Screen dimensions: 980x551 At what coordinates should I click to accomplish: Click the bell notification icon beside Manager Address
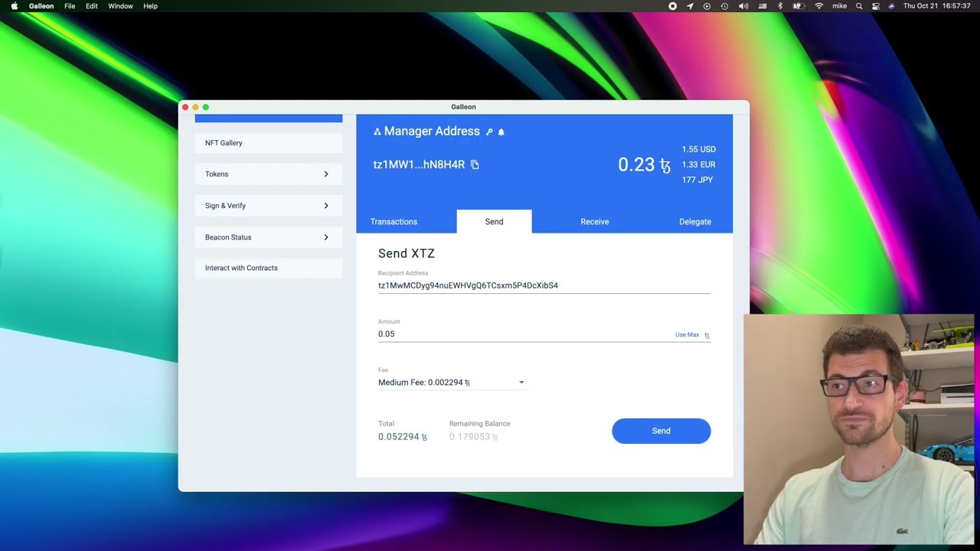click(x=501, y=132)
